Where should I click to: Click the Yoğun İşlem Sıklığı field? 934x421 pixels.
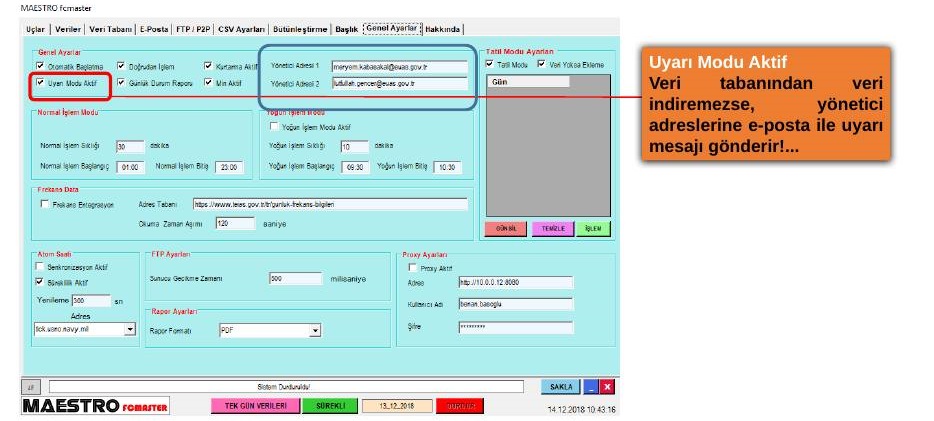point(355,146)
